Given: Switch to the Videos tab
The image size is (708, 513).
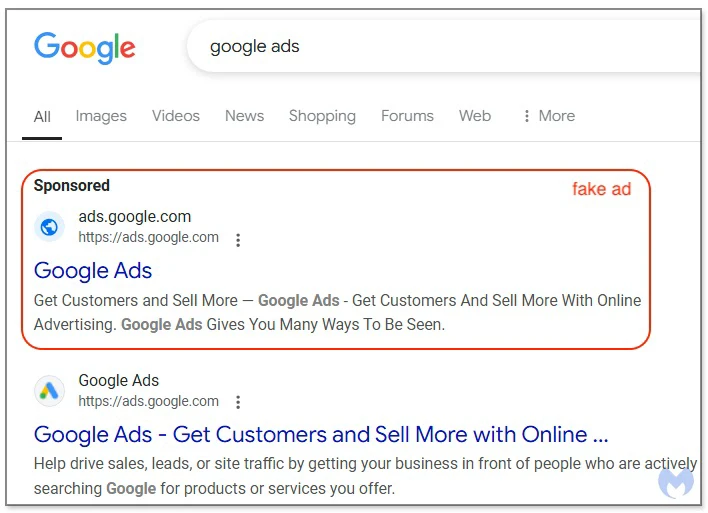Looking at the screenshot, I should pyautogui.click(x=176, y=116).
